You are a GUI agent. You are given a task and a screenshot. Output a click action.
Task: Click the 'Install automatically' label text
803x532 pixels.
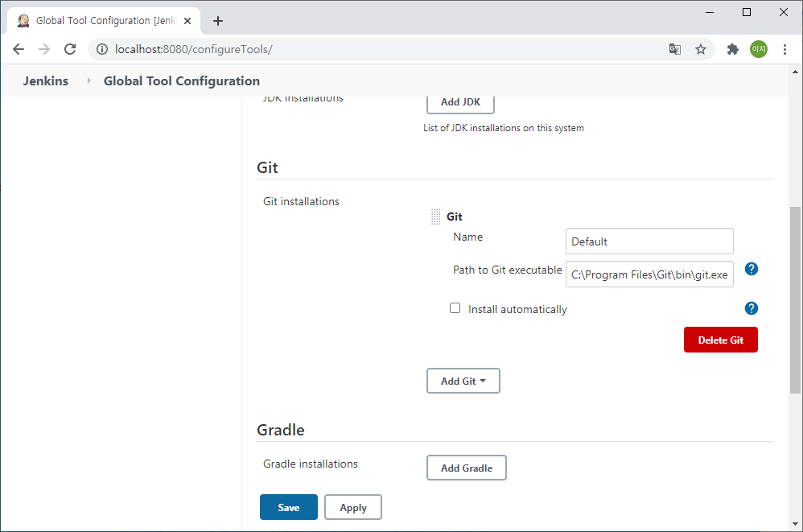tap(517, 309)
